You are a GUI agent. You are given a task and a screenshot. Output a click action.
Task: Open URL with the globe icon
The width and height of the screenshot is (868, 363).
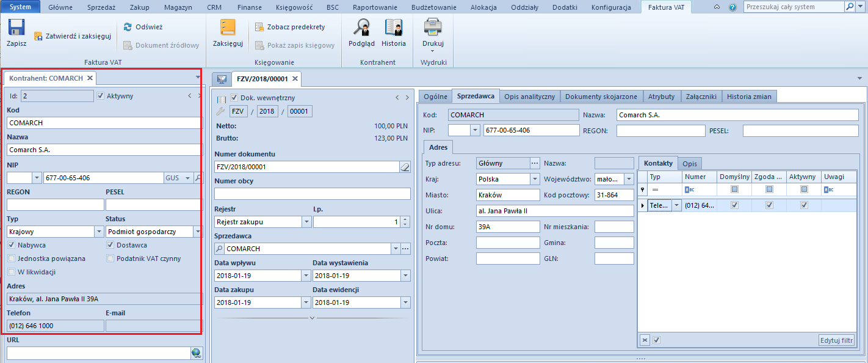click(196, 353)
